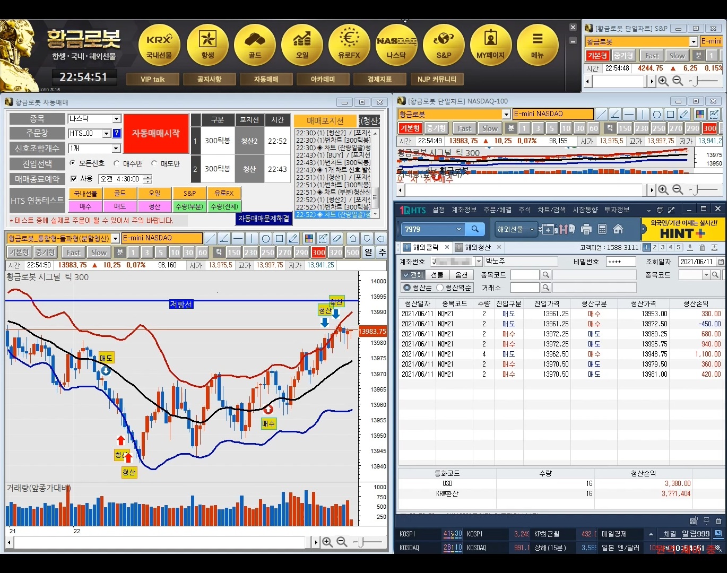
Task: Click search magnifier next to 7979 field
Action: click(475, 229)
